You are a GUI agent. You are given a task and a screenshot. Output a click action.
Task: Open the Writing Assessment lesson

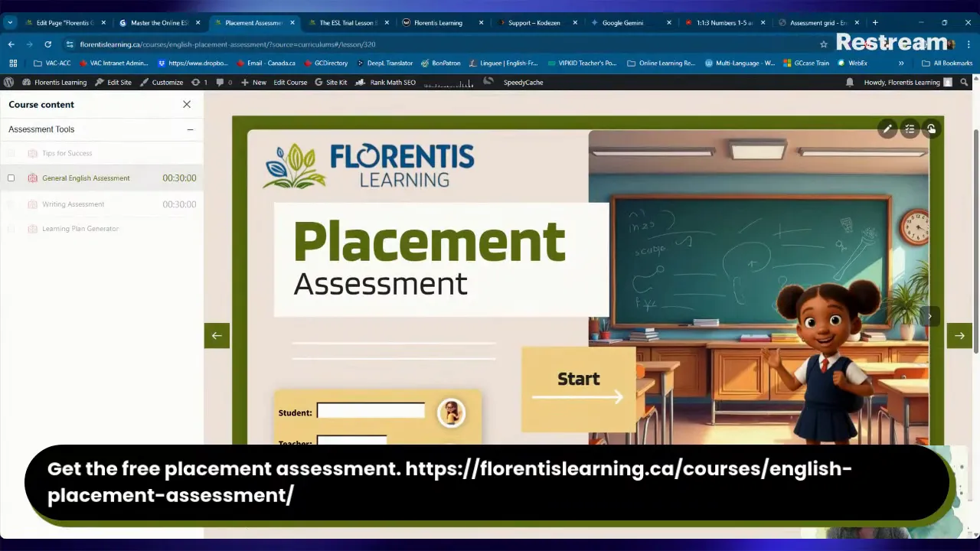click(73, 204)
